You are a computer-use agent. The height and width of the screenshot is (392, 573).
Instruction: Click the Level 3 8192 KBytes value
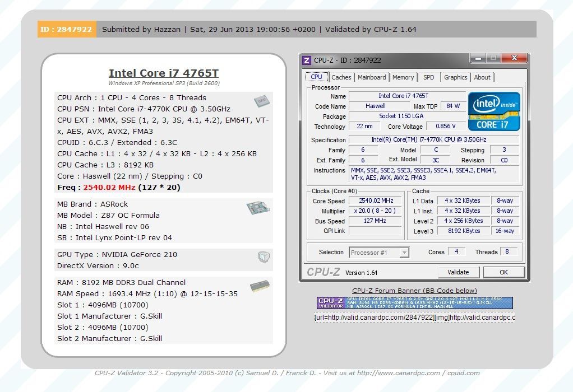tap(464, 231)
